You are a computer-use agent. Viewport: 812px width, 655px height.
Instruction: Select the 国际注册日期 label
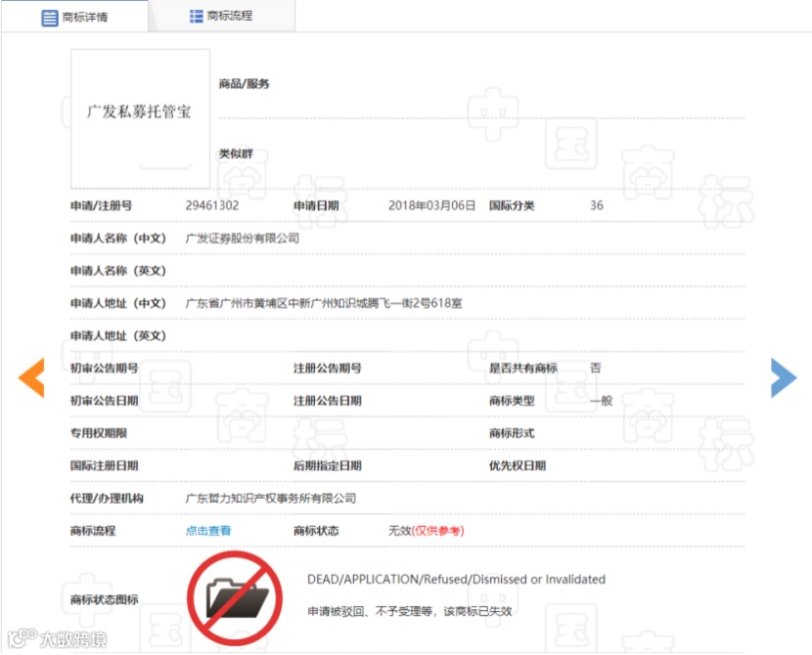pyautogui.click(x=104, y=465)
